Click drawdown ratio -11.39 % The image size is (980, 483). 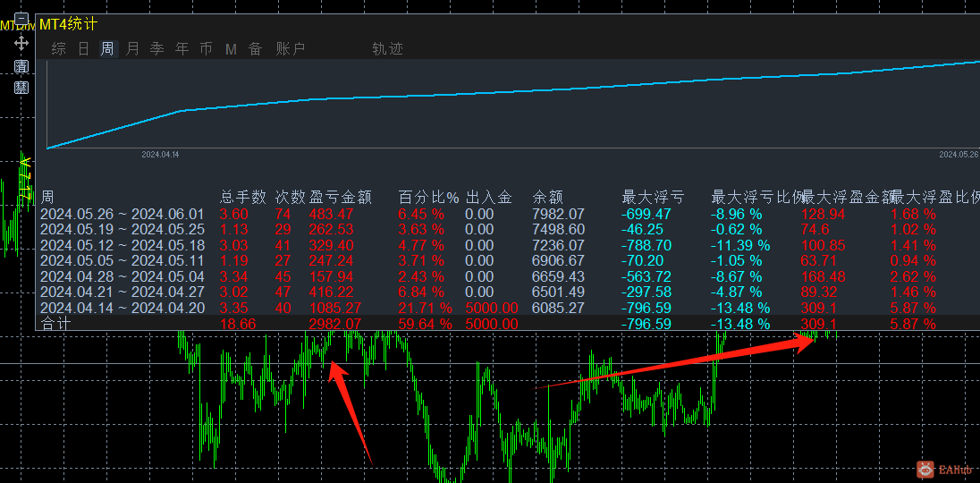(x=740, y=246)
